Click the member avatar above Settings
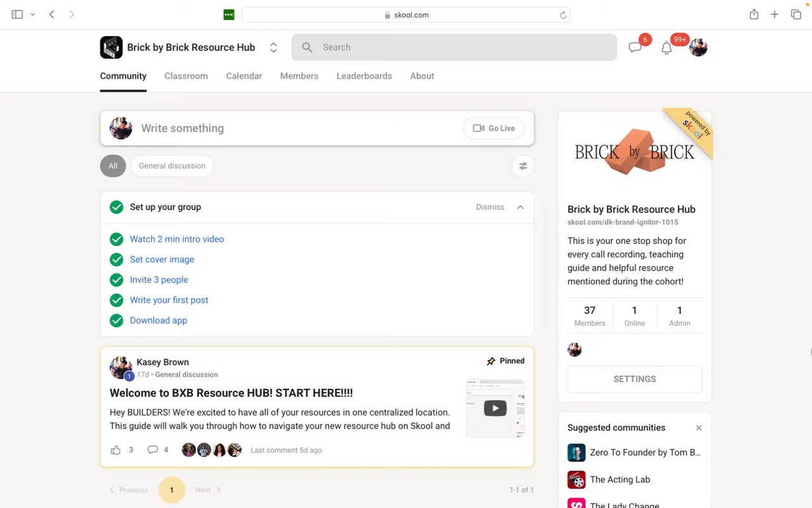The height and width of the screenshot is (508, 812). [575, 350]
